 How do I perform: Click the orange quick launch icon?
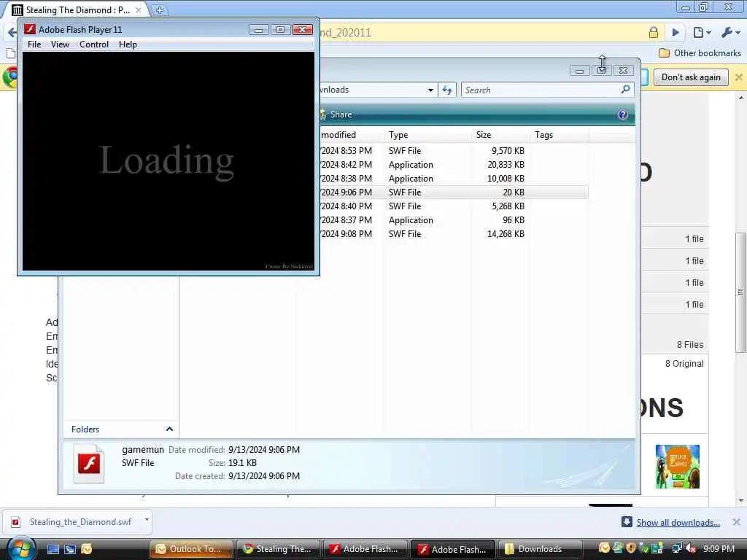point(86,549)
